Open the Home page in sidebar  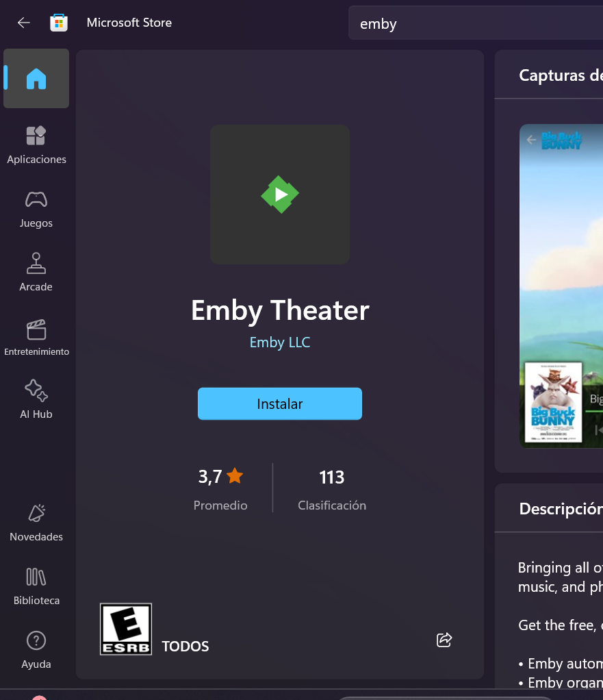point(36,79)
